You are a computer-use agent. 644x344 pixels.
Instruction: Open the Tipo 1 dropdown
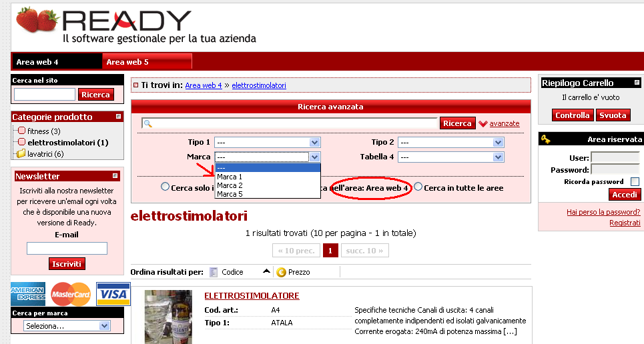268,143
